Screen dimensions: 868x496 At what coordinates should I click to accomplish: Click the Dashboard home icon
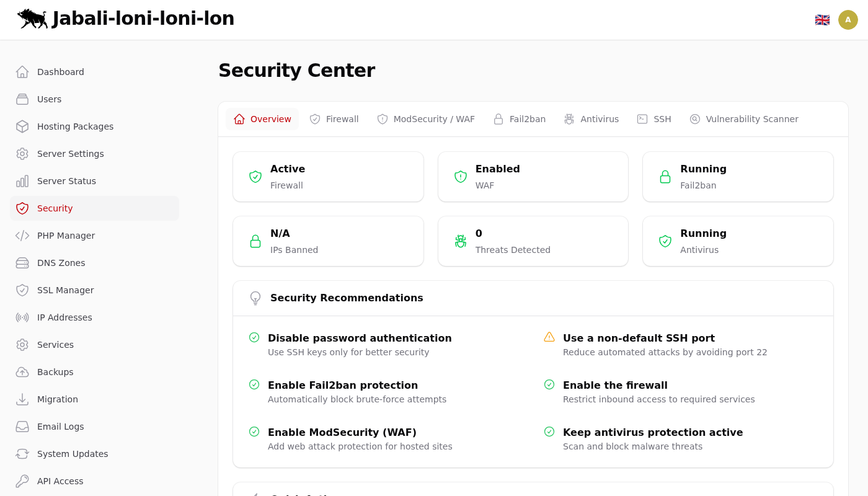(22, 72)
